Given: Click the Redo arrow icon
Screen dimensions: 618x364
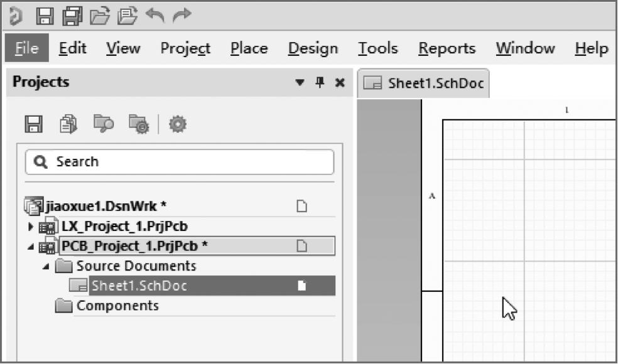Looking at the screenshot, I should coord(182,15).
